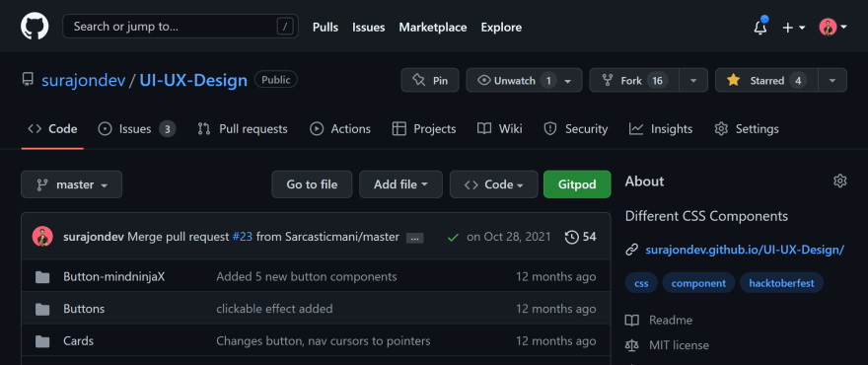Open repository Settings tab
The width and height of the screenshot is (868, 365).
pos(747,129)
